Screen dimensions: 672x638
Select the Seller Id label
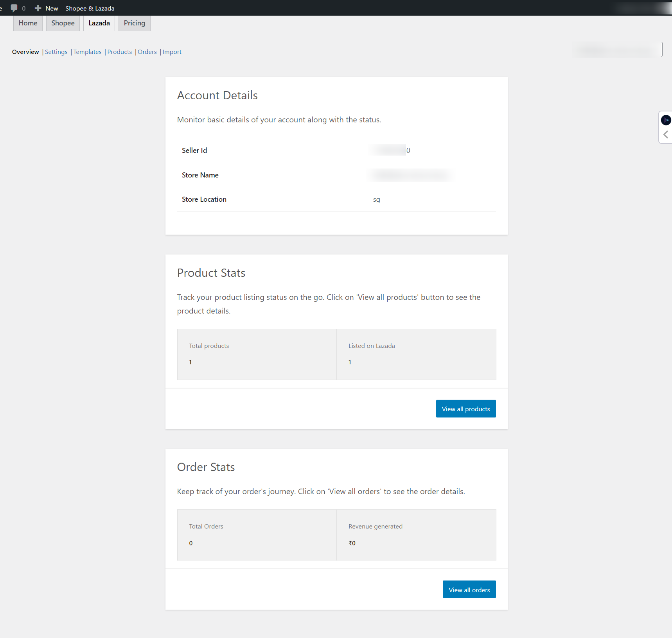[x=194, y=151]
